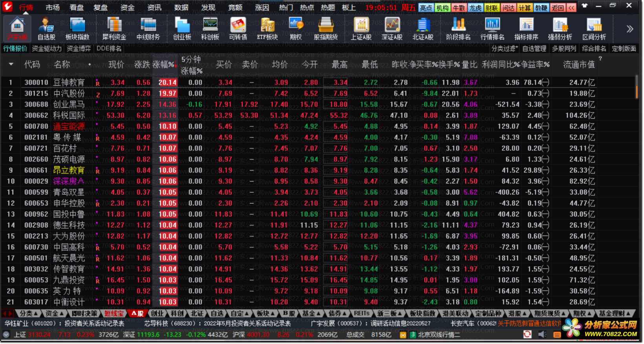Click the red refresh icon in status bar
Screen dimensions: 644x344
click(x=527, y=334)
